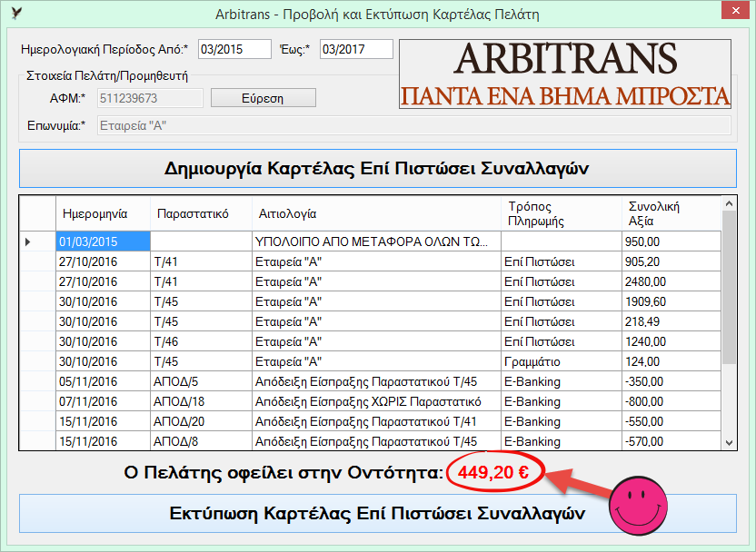Image resolution: width=756 pixels, height=552 pixels.
Task: Click the Ημερομηνία column header
Action: coord(104,214)
